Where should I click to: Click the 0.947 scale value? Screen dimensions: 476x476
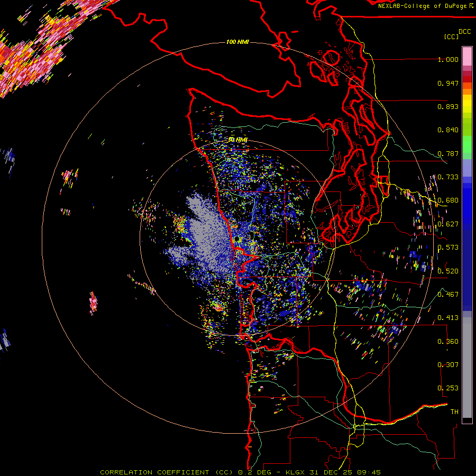448,83
